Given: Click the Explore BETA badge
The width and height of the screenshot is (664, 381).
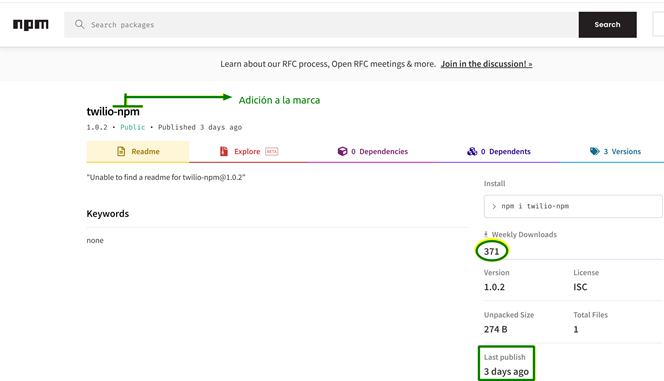Looking at the screenshot, I should (271, 152).
